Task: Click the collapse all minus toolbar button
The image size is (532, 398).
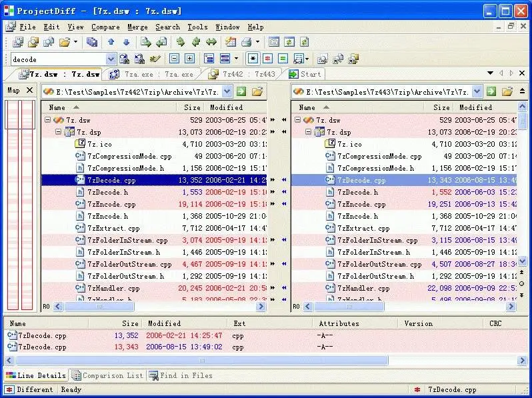Action: tap(174, 59)
